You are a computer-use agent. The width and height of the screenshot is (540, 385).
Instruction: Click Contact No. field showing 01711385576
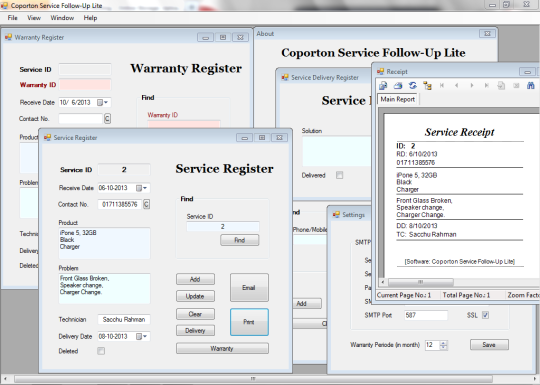tap(120, 204)
